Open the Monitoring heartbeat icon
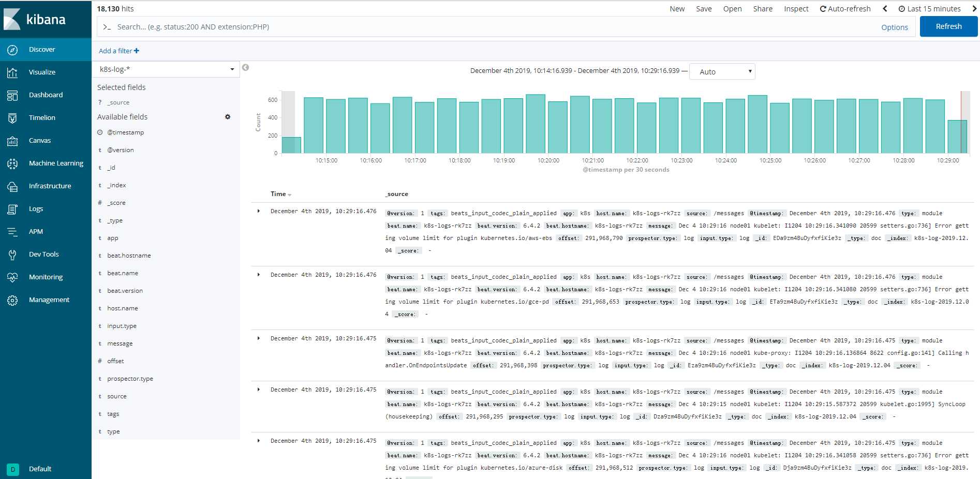This screenshot has width=980, height=479. [x=12, y=277]
